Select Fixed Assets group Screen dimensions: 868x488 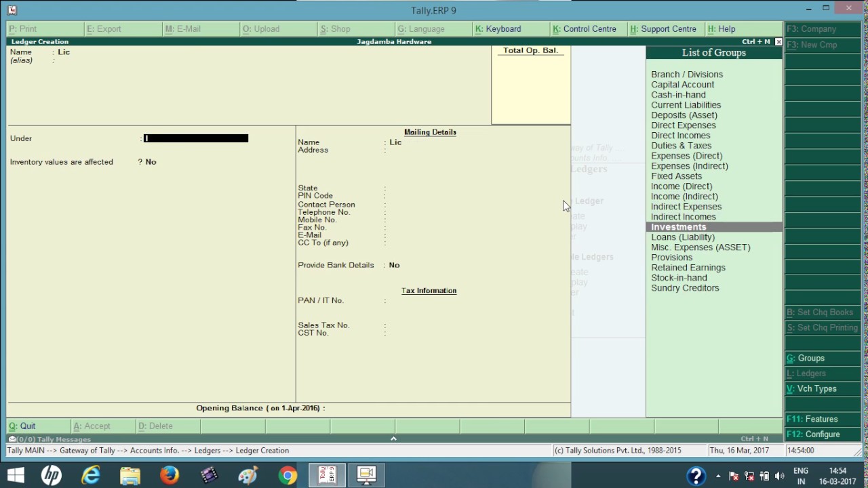click(676, 176)
